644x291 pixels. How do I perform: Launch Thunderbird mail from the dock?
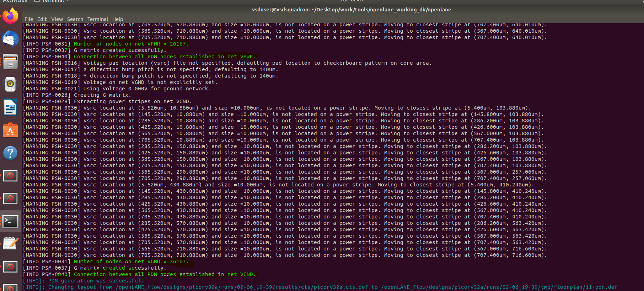(10, 38)
